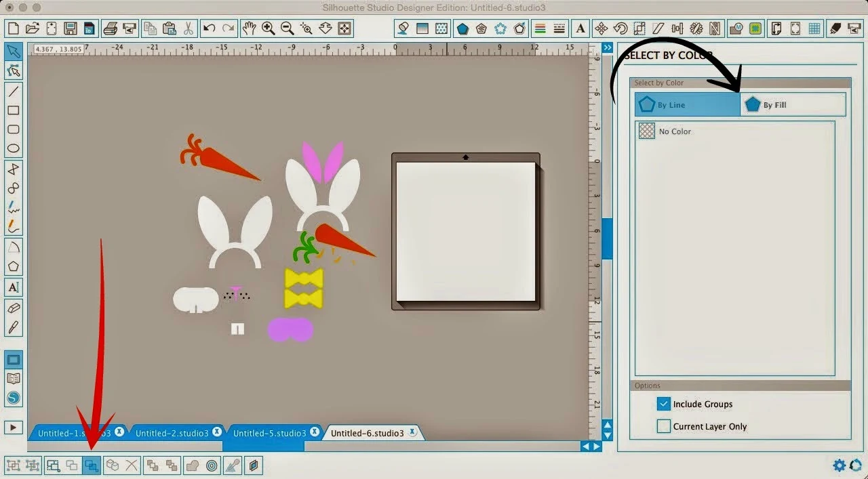This screenshot has width=868, height=479.
Task: Select the Draw Rectangle tool
Action: pyautogui.click(x=14, y=110)
